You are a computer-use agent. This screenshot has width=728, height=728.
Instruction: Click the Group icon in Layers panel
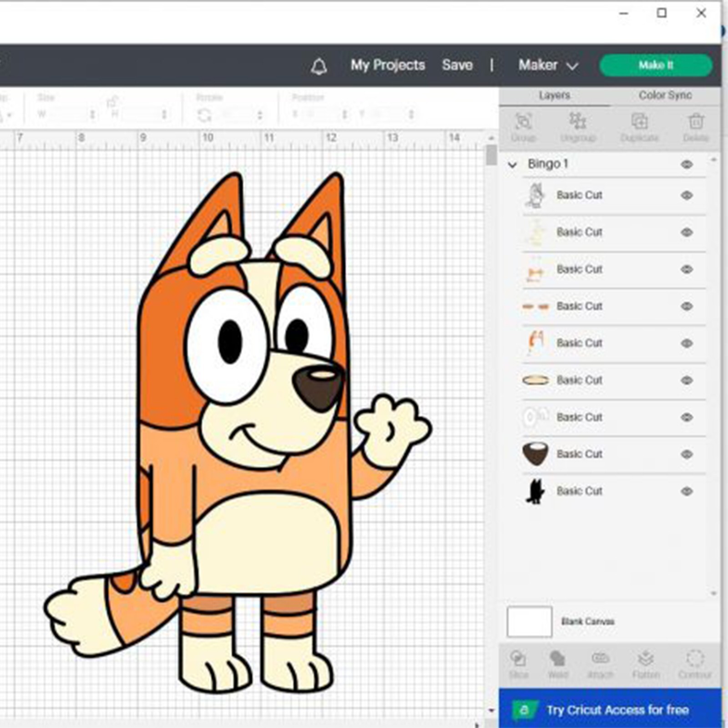(523, 126)
